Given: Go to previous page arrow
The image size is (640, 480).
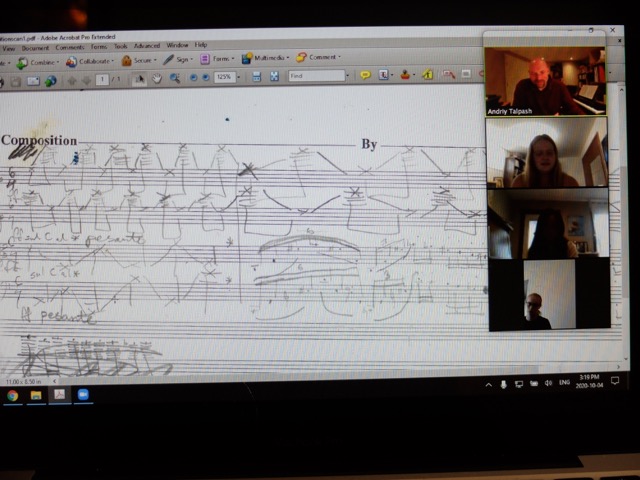Looking at the screenshot, I should 72,80.
